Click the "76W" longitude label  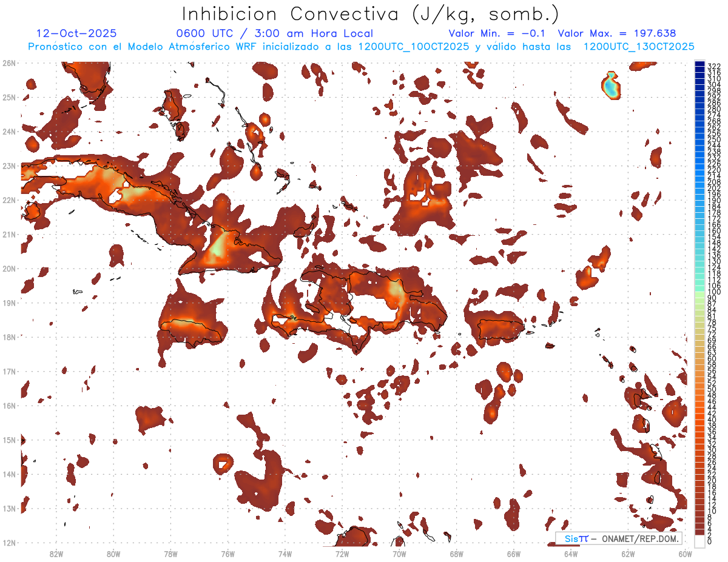(x=227, y=554)
